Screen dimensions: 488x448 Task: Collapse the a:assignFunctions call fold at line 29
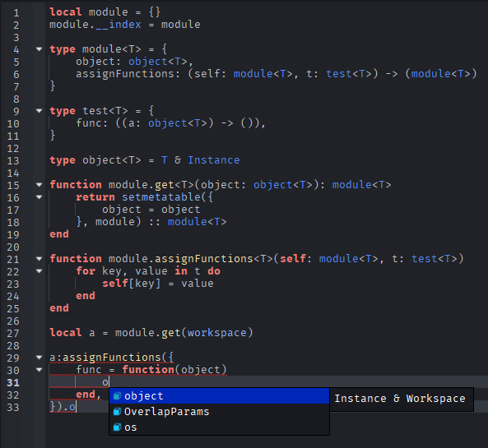39,358
